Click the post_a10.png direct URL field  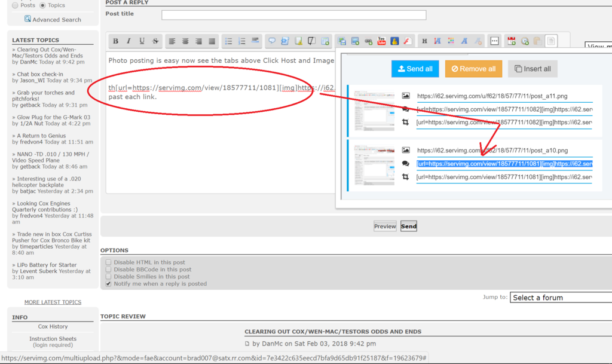[504, 151]
